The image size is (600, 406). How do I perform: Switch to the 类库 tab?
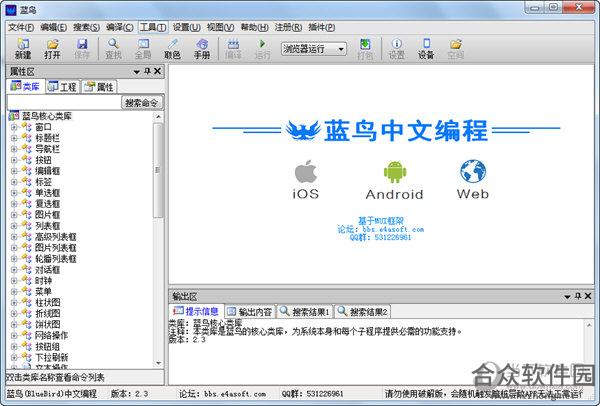pyautogui.click(x=25, y=87)
